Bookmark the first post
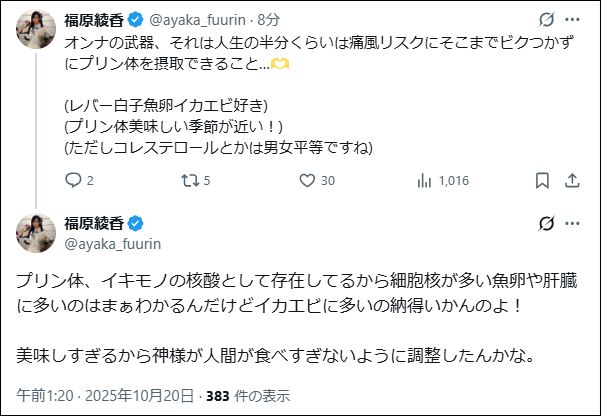 543,181
